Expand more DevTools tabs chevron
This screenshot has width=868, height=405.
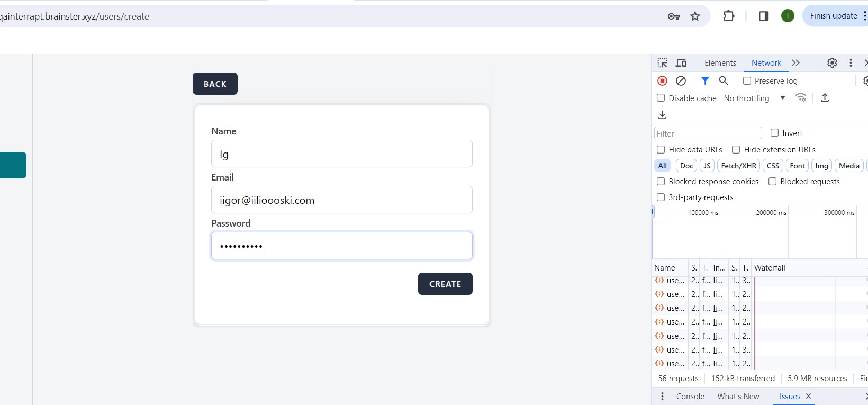tap(795, 63)
